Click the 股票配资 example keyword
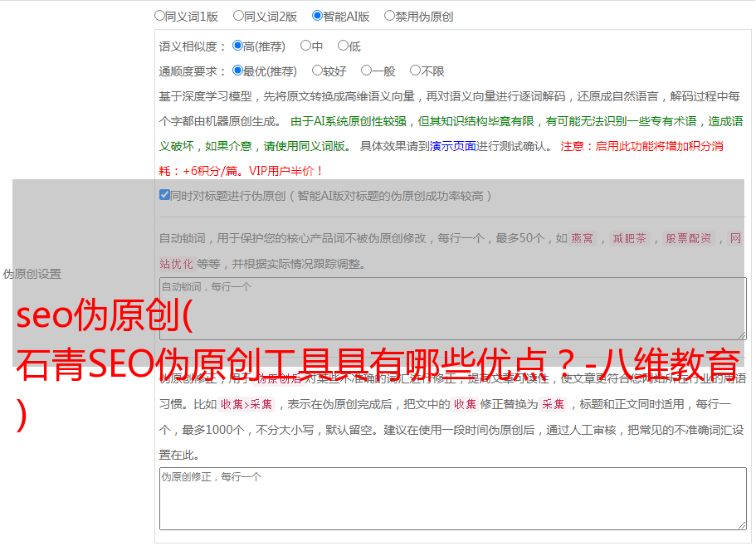This screenshot has height=546, width=756. (x=688, y=238)
